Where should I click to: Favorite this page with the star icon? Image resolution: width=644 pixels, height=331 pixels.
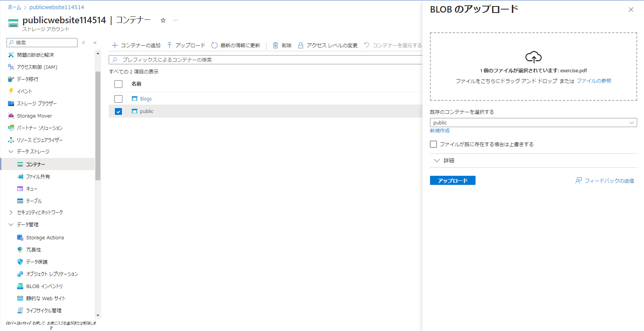(163, 21)
